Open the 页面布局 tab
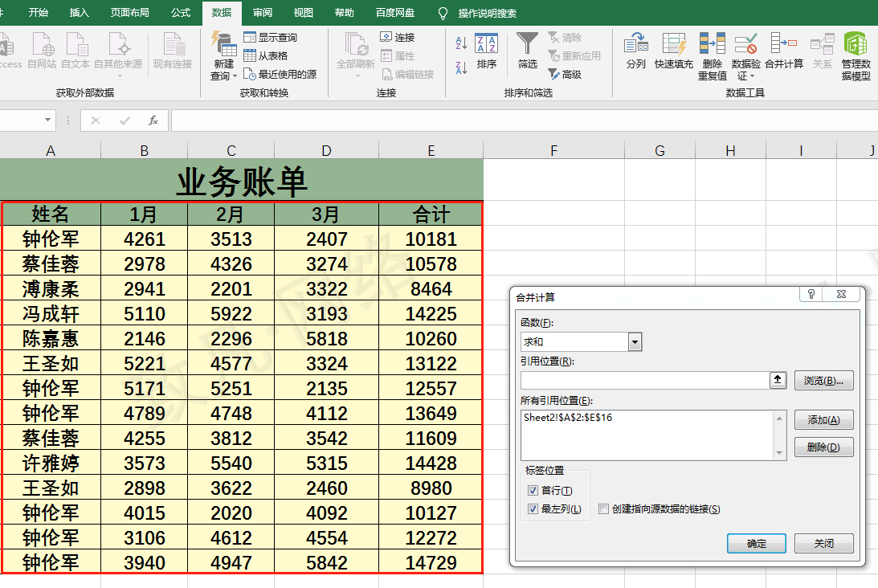Viewport: 878px width, 588px height. 130,12
